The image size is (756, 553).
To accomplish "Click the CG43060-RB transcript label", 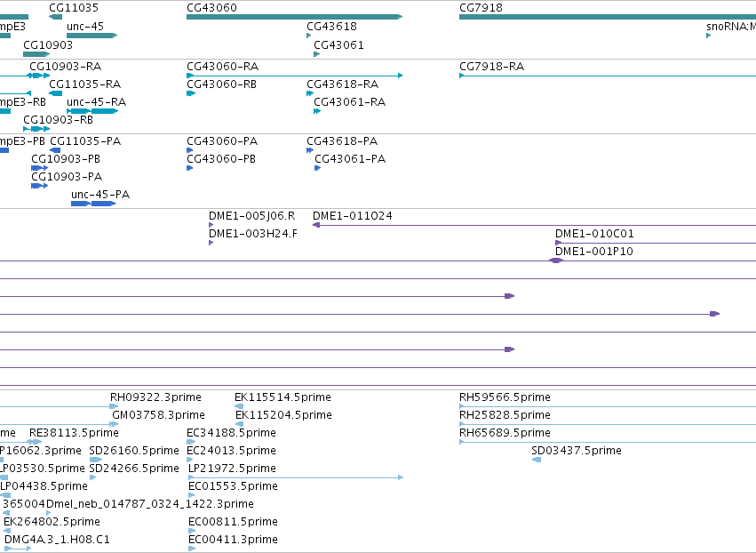I will (221, 84).
